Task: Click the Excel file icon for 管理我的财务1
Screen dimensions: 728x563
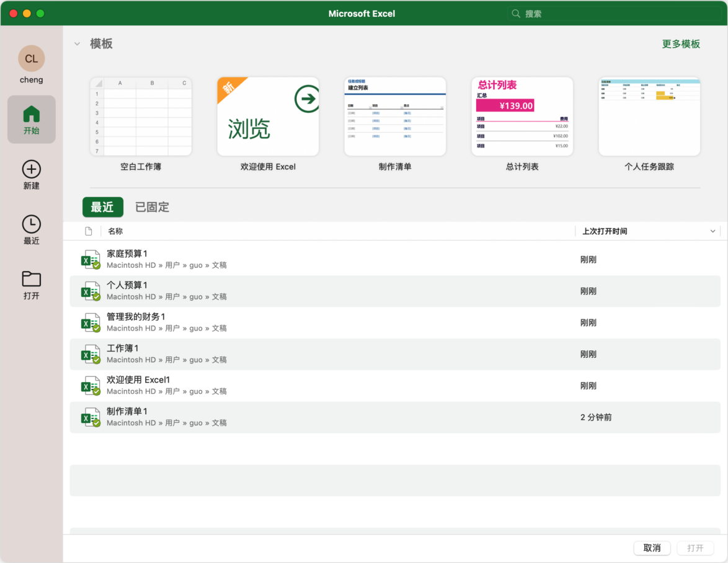Action: pyautogui.click(x=91, y=322)
